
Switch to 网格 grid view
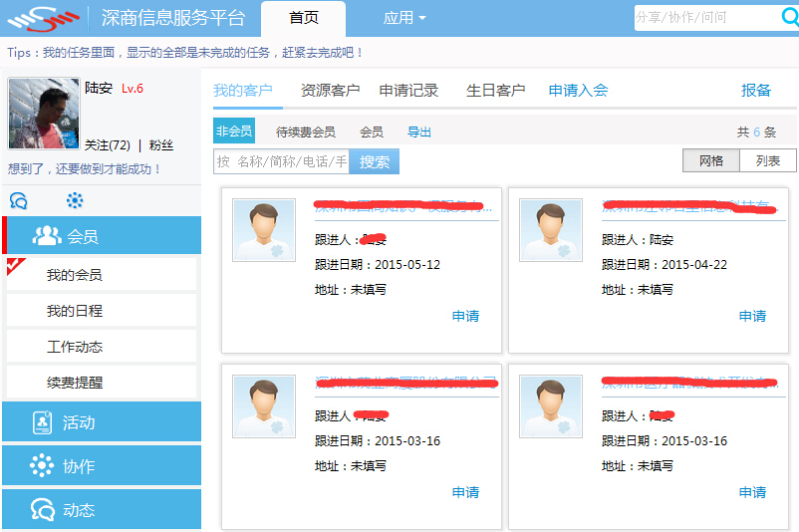(711, 161)
